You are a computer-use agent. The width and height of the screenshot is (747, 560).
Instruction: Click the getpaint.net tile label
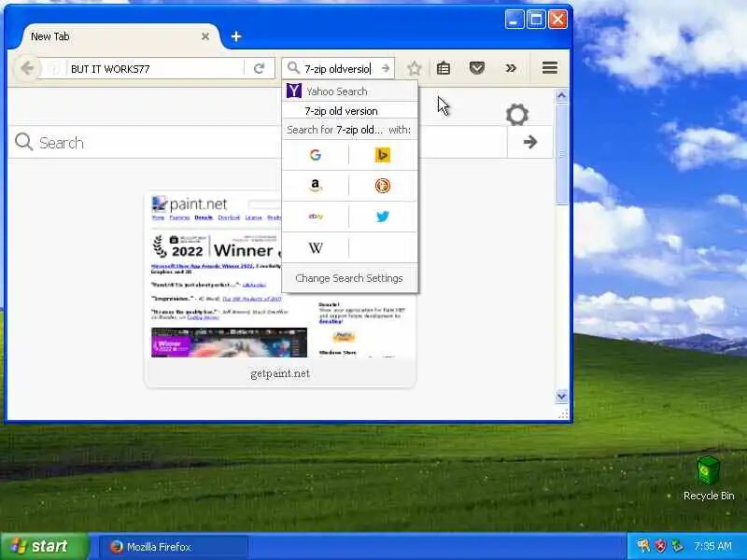(x=280, y=374)
